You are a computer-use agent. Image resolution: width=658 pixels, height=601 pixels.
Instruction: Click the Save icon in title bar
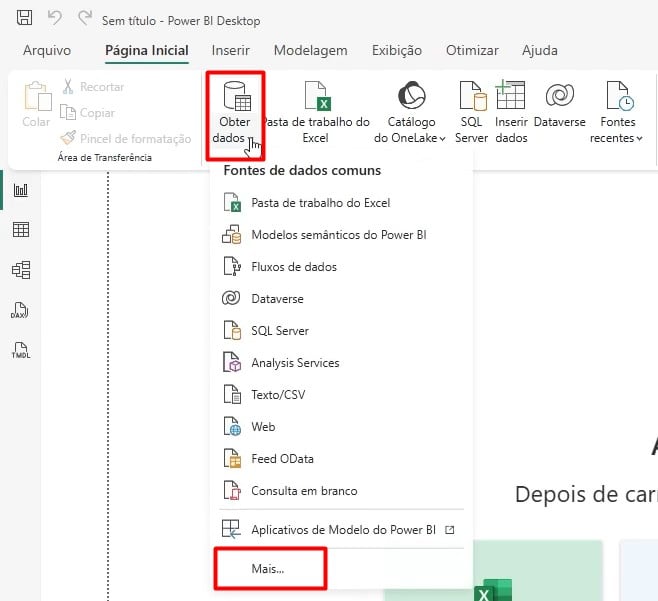coord(24,18)
